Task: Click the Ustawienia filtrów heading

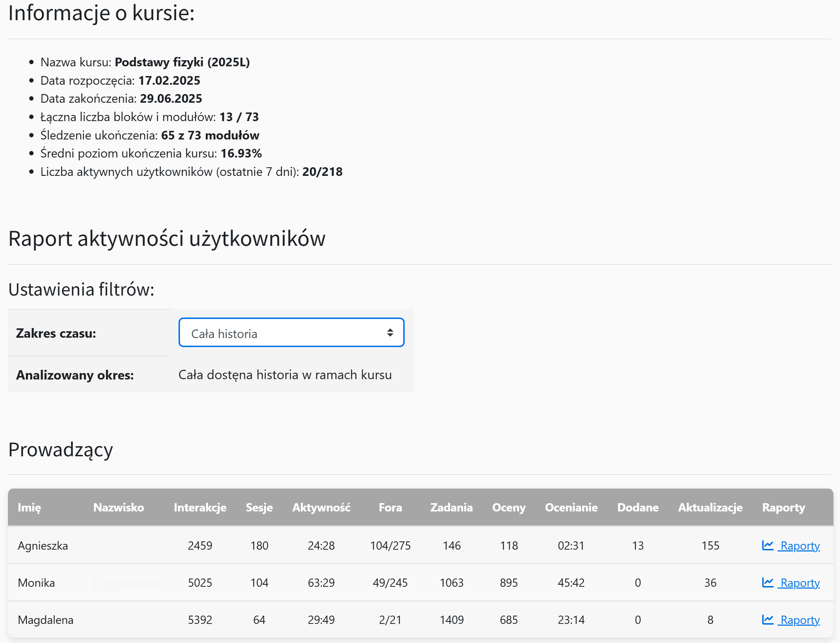Action: 81,289
